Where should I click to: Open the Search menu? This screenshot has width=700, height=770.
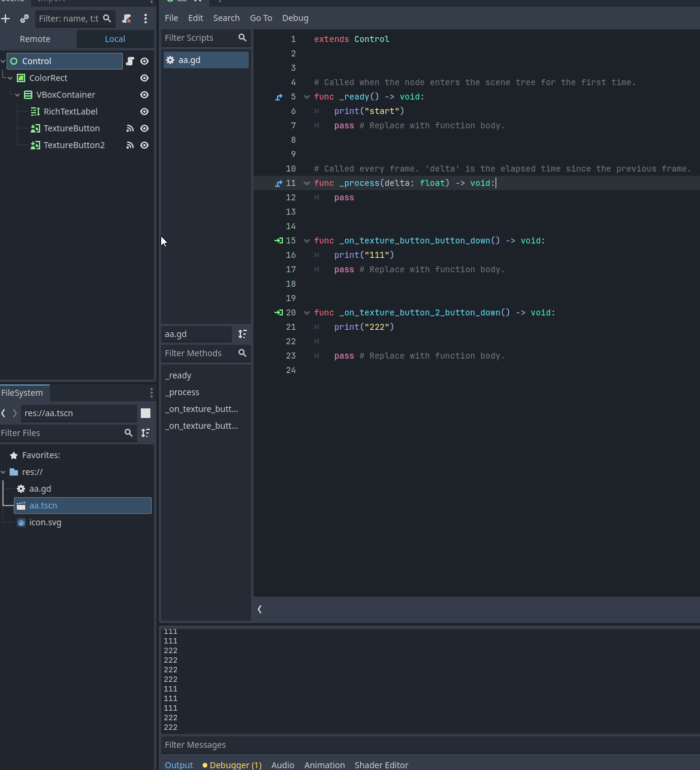pos(227,18)
